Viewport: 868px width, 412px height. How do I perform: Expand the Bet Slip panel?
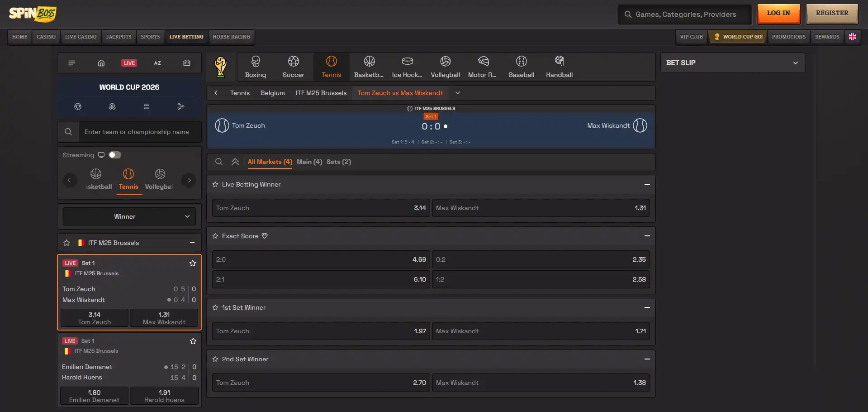click(795, 63)
